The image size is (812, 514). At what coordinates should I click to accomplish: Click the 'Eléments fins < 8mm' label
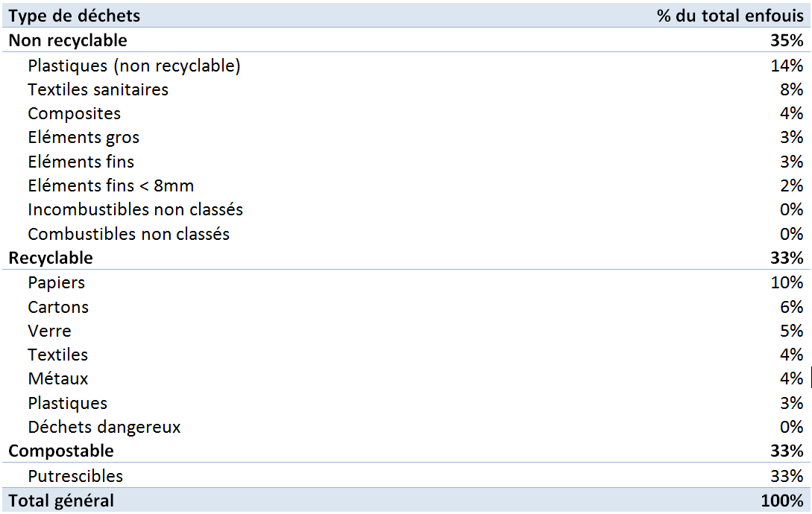coord(111,185)
